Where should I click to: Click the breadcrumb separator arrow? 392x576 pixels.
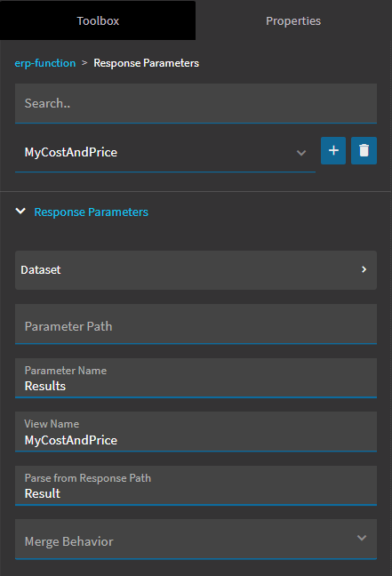(84, 63)
